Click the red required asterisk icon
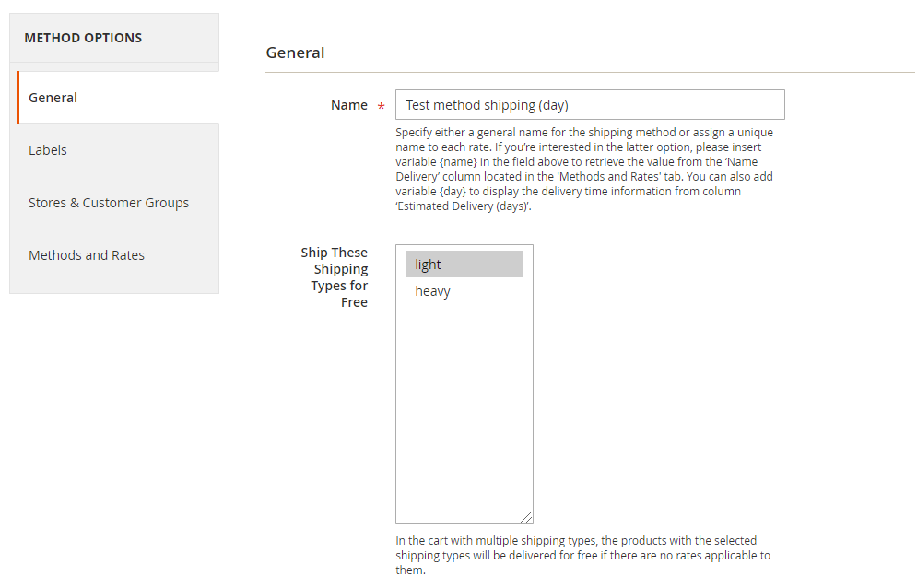The height and width of the screenshot is (588, 917). (x=381, y=107)
